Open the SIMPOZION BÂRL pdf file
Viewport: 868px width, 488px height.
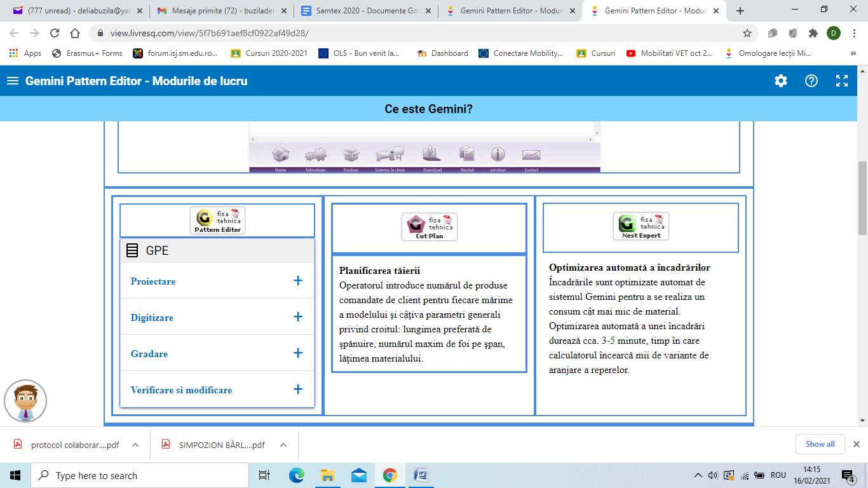click(x=214, y=445)
